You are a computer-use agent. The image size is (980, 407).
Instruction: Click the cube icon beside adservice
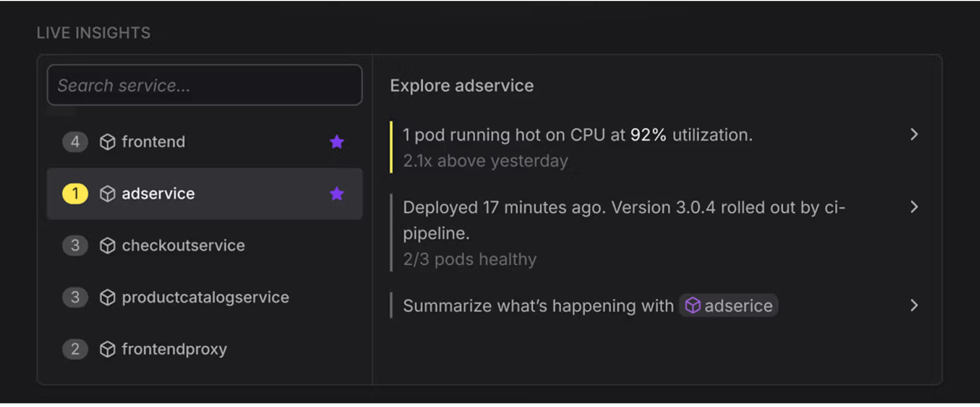(x=107, y=194)
